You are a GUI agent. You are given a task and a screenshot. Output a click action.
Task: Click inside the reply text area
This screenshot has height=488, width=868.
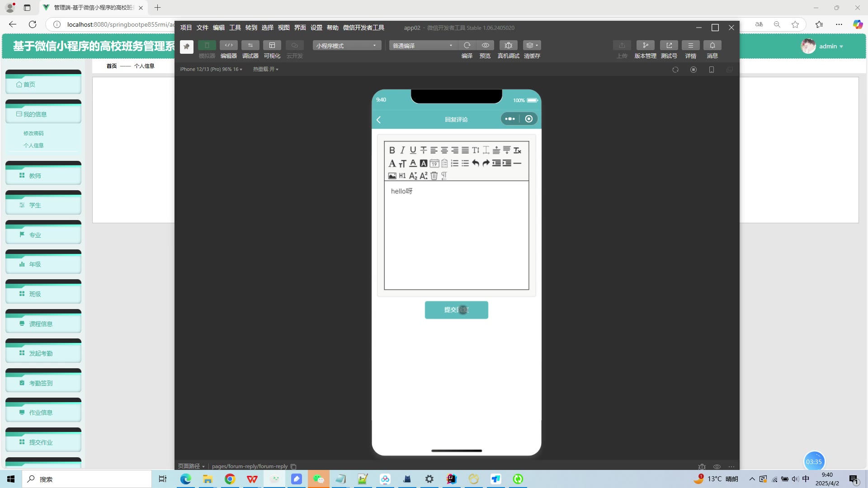click(456, 235)
